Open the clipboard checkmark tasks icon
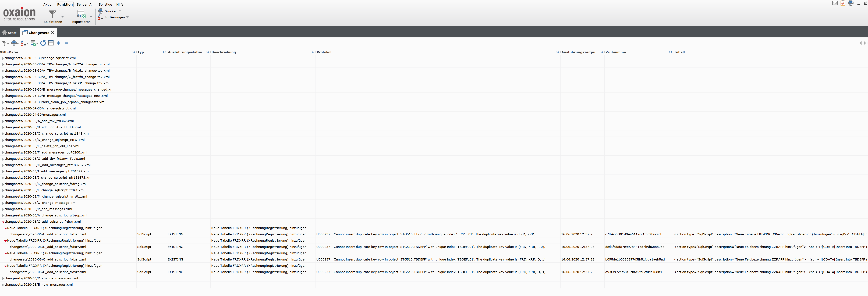The image size is (868, 296). [x=843, y=3]
